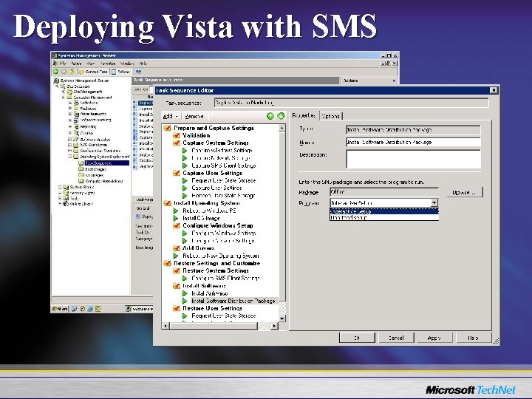Expand the Security Rights node
The image size is (532, 399).
(60, 193)
